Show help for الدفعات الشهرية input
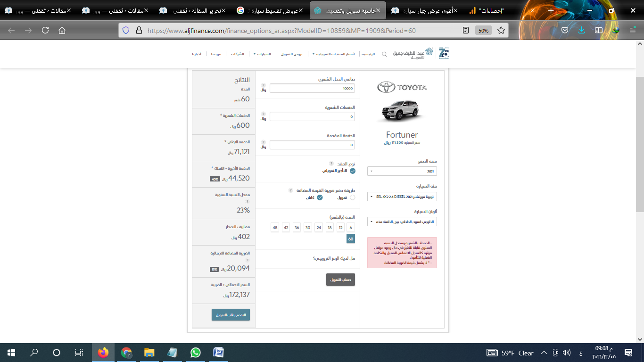Image resolution: width=644 pixels, height=362 pixels. (264, 114)
